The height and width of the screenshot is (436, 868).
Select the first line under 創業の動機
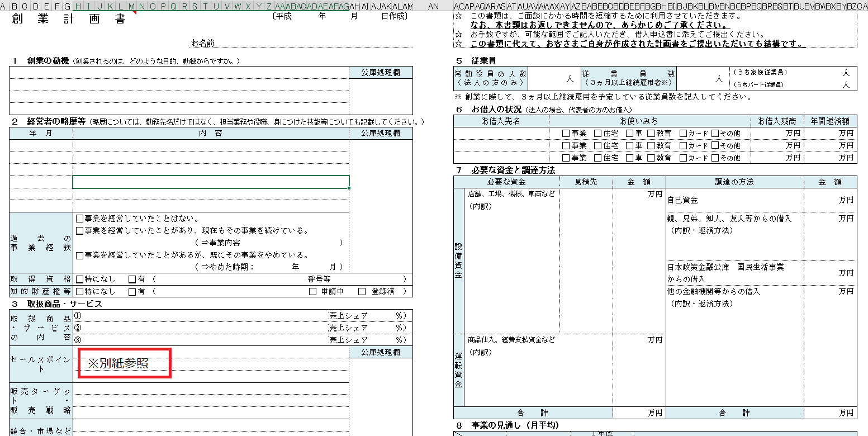[179, 73]
